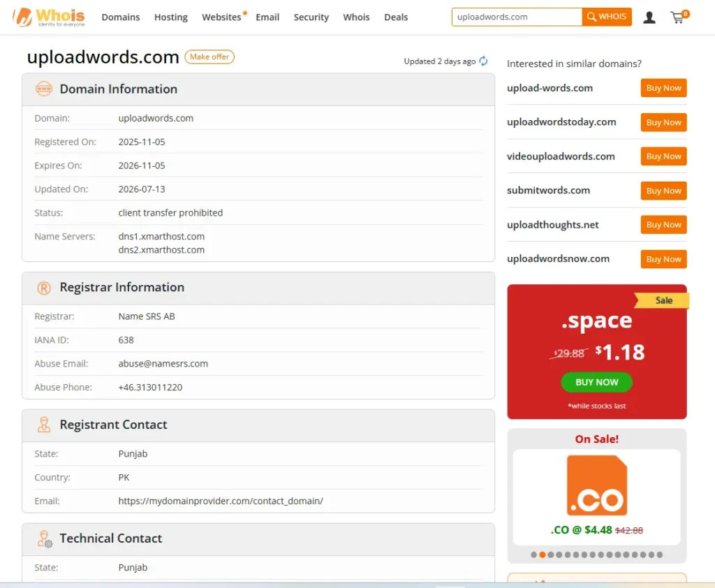Open the upload-words.com domain link
Screen dimensions: 715x588
550,88
